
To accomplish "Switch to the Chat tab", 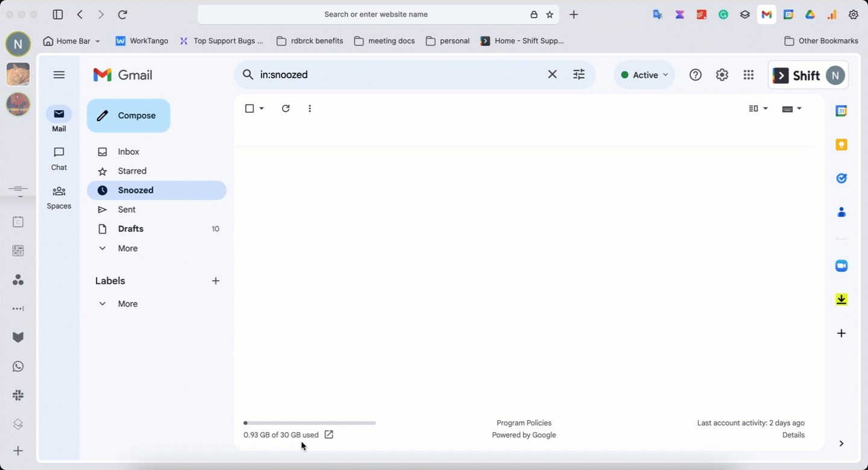I will pyautogui.click(x=59, y=158).
